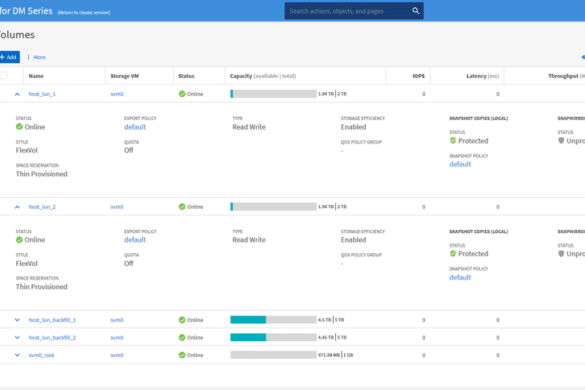This screenshot has height=390, width=585.
Task: Click the Return to classic version link
Action: click(x=84, y=12)
